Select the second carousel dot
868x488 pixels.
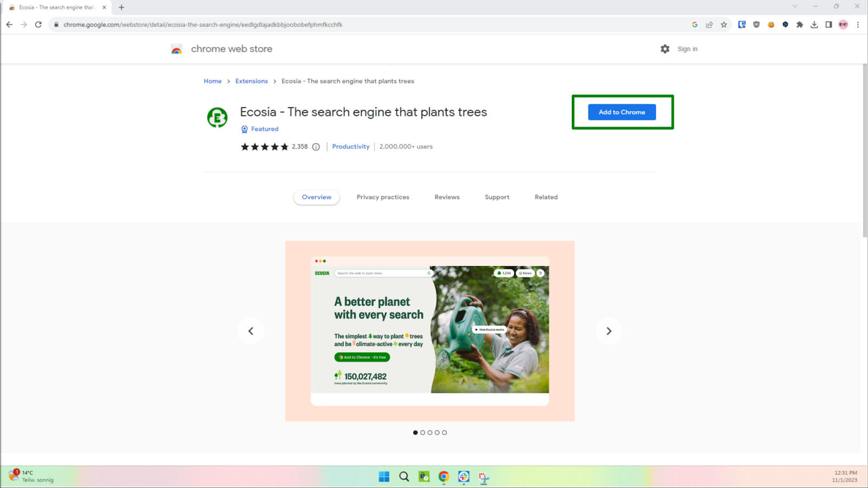click(423, 433)
